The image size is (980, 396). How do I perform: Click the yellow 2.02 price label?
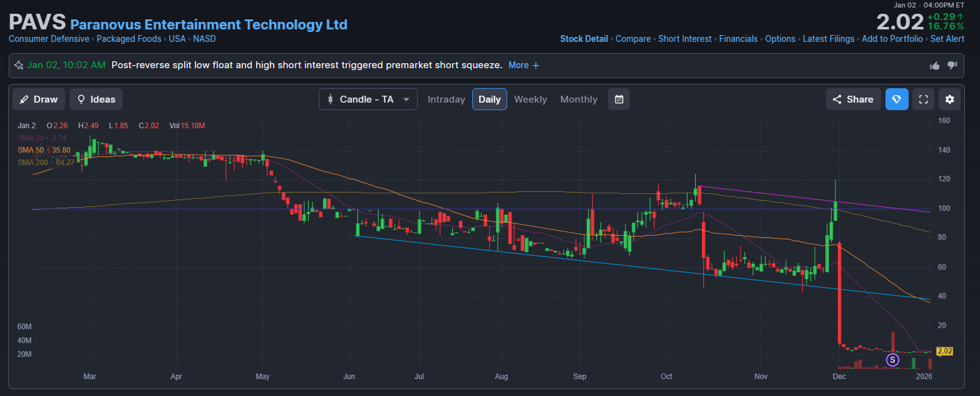(943, 352)
